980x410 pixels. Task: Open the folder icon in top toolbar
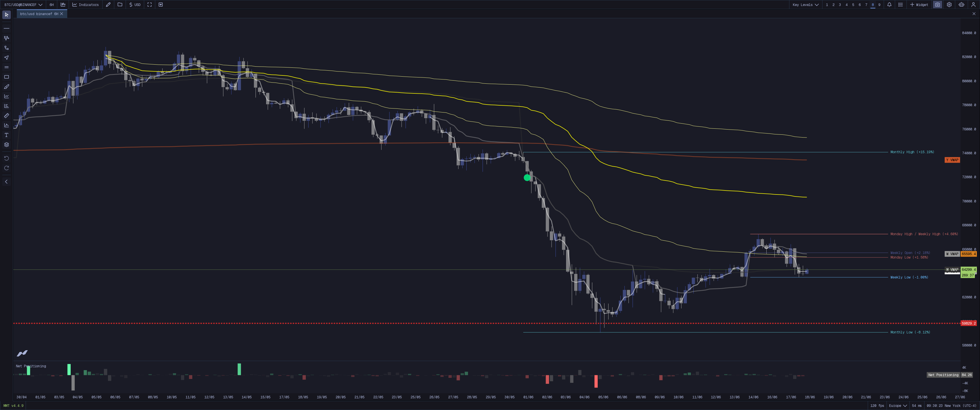point(120,5)
